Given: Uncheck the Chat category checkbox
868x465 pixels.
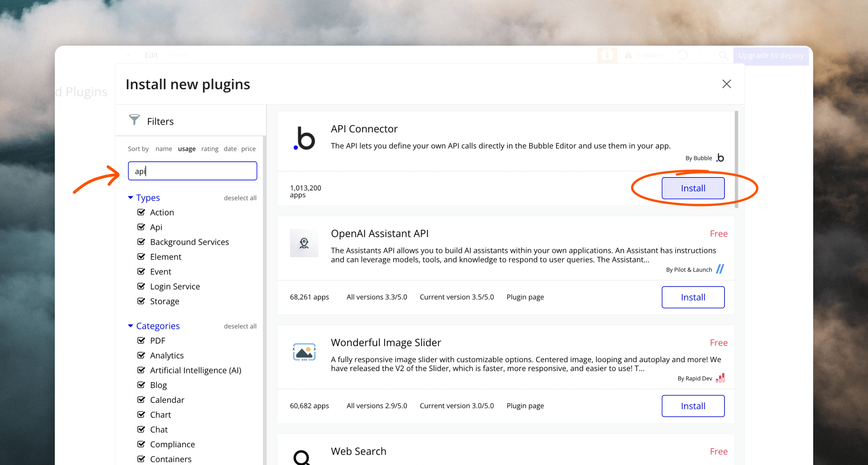Looking at the screenshot, I should click(x=141, y=430).
